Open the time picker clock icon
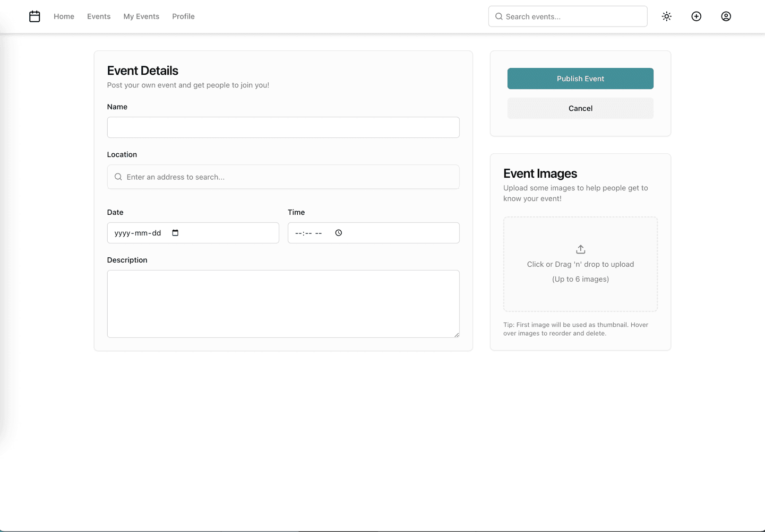The width and height of the screenshot is (765, 532). tap(339, 233)
